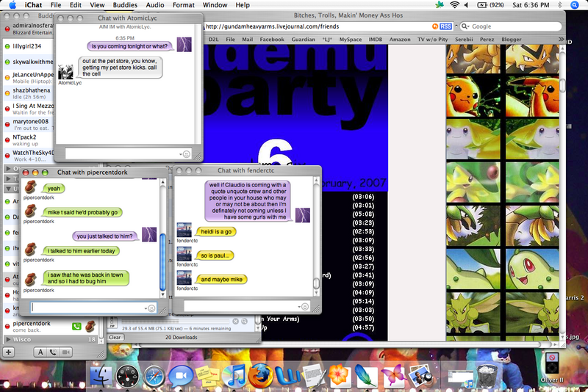Select buddy shazbhathena in the buddy list

coord(29,93)
